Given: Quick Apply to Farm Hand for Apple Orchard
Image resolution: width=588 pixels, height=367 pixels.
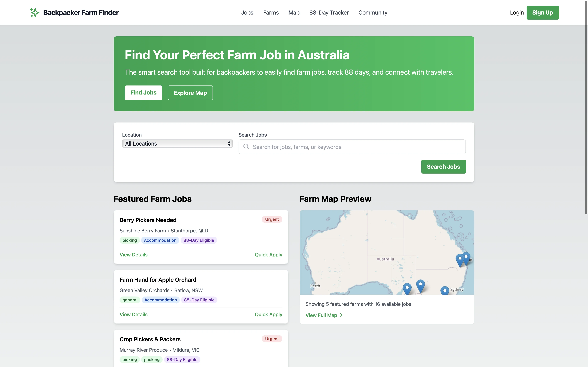Looking at the screenshot, I should pos(268,314).
